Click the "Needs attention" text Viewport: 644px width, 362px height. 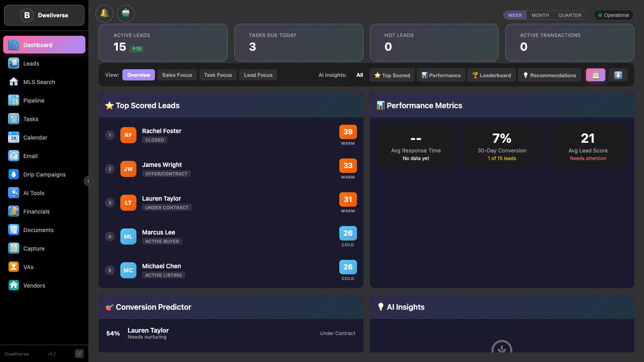click(x=588, y=158)
